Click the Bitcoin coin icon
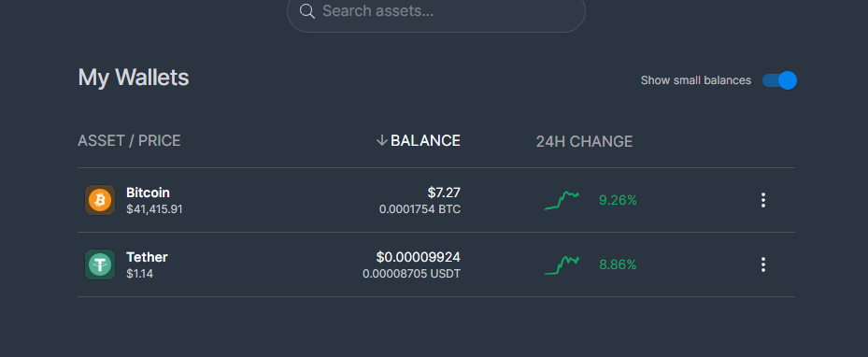 point(100,200)
